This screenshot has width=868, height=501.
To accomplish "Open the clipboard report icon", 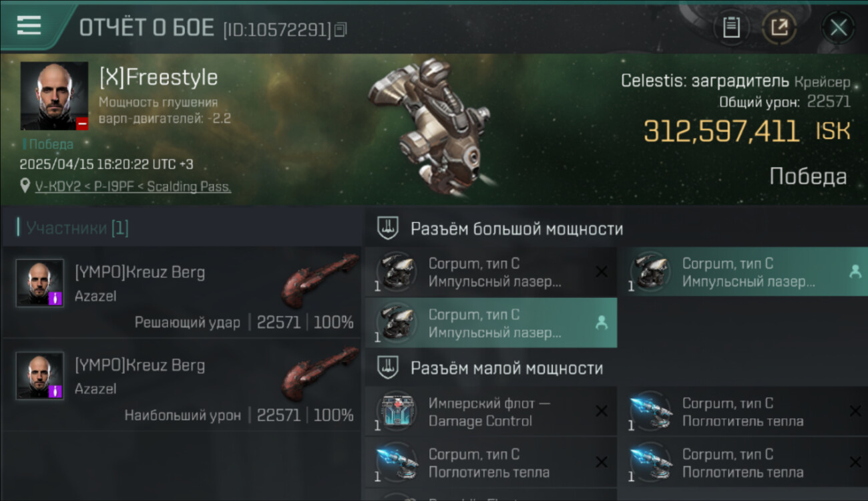I will [731, 27].
